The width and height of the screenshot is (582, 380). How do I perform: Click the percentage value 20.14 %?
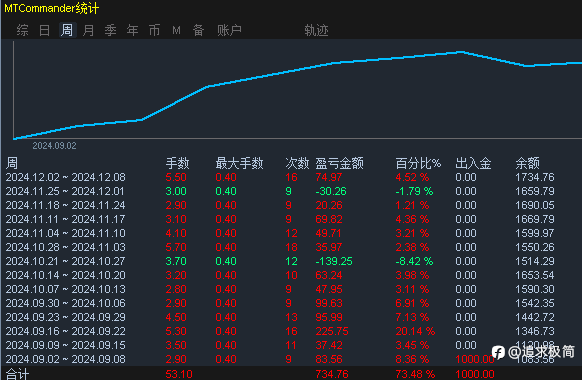pos(415,331)
